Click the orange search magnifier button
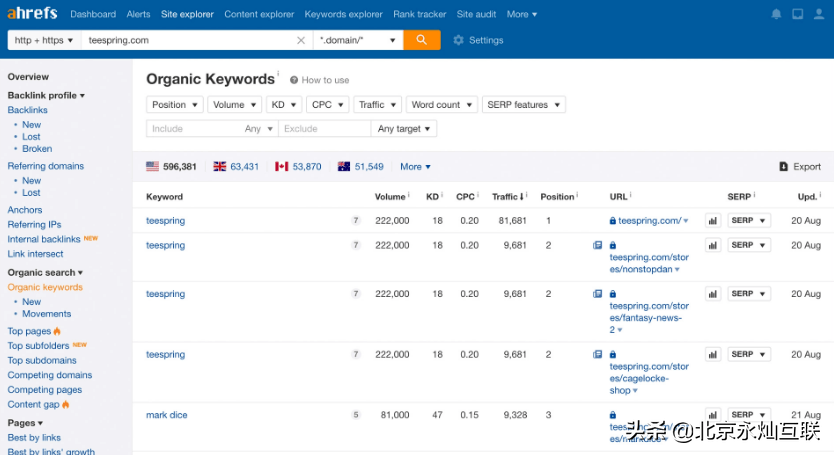This screenshot has height=455, width=834. point(422,40)
